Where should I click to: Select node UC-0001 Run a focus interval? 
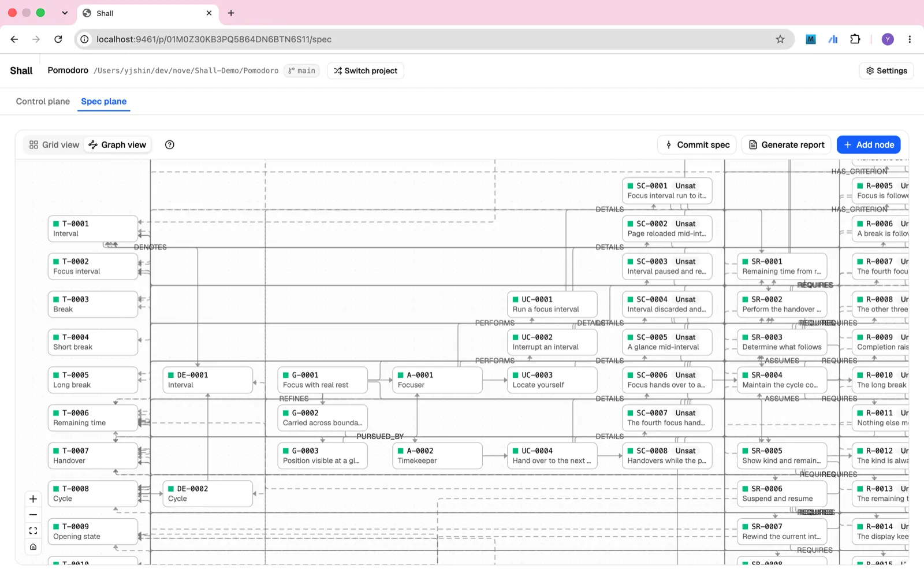click(x=553, y=304)
